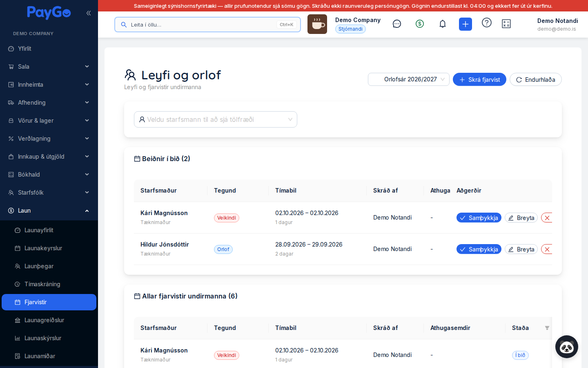The width and height of the screenshot is (588, 368).
Task: Expand the Bókhald menu
Action: pos(49,175)
